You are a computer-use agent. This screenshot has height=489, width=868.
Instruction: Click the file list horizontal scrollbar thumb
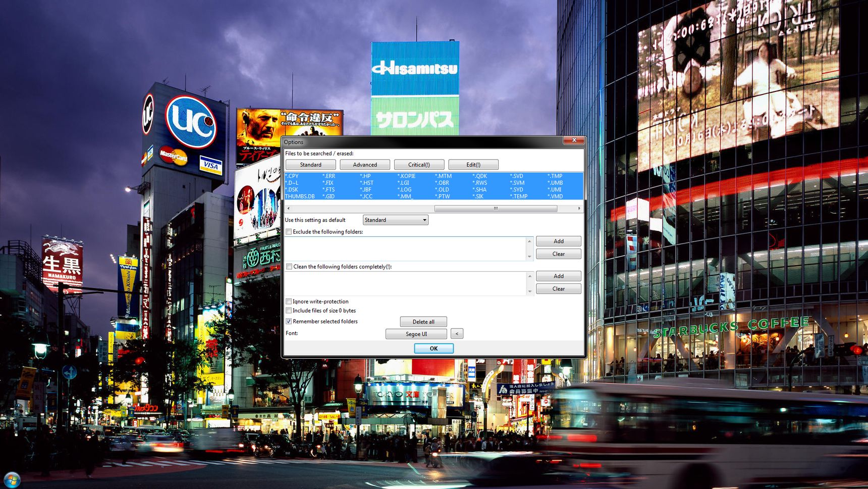[496, 208]
